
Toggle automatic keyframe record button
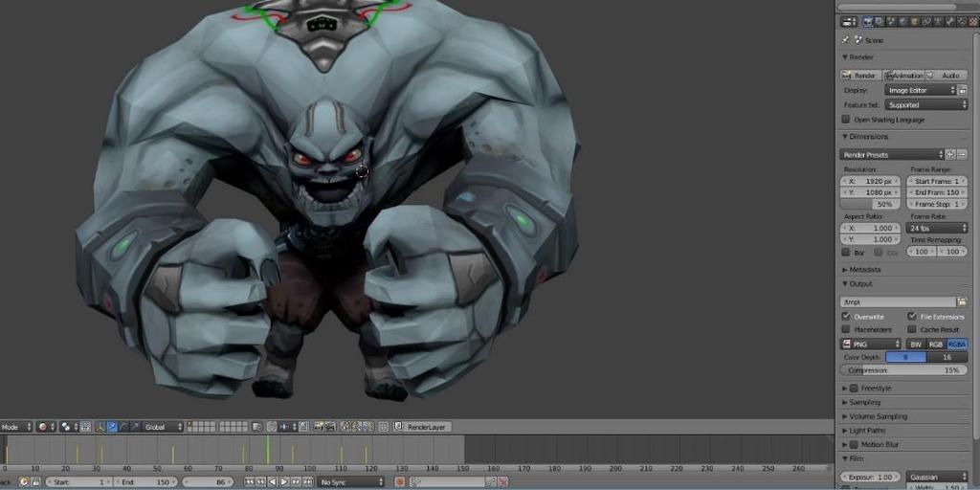pyautogui.click(x=399, y=482)
